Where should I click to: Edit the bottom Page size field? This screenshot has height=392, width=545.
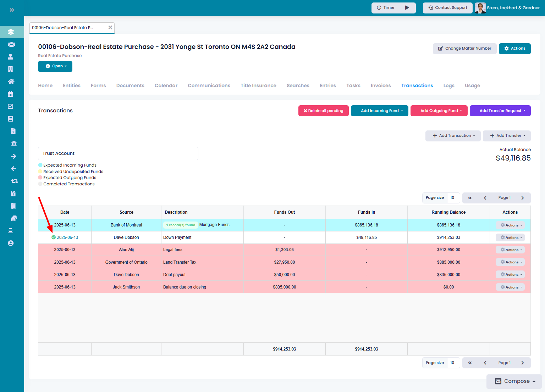pyautogui.click(x=453, y=363)
